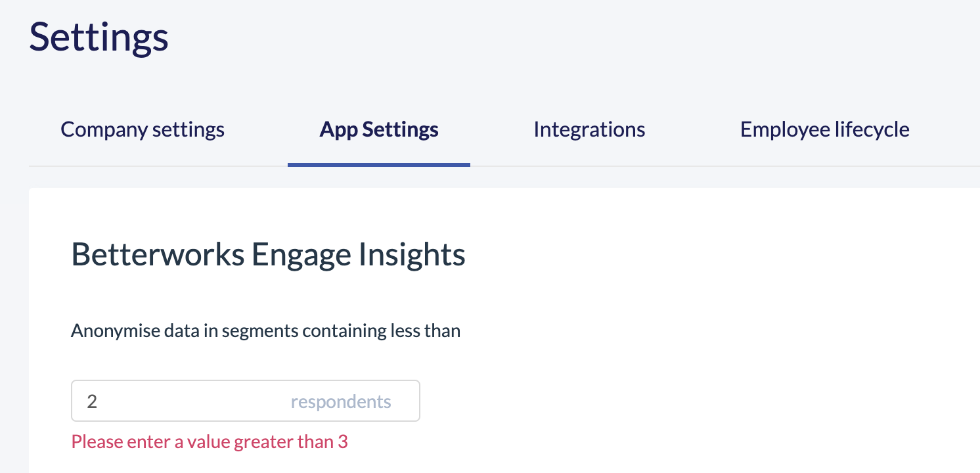Go to the Employee lifecycle tab
Screen dimensions: 980x473
(x=825, y=129)
